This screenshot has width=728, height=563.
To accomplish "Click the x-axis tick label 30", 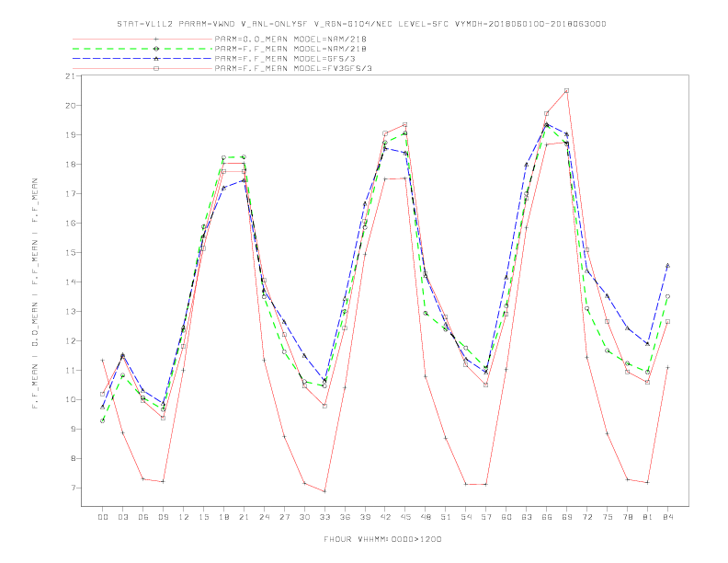I will click(304, 517).
